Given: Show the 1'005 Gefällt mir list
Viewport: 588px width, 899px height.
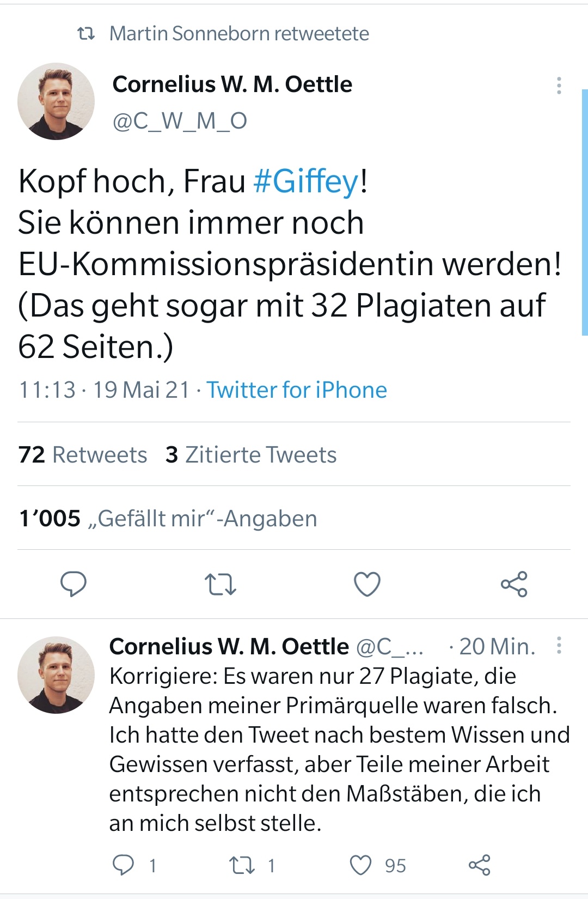Looking at the screenshot, I should [168, 518].
